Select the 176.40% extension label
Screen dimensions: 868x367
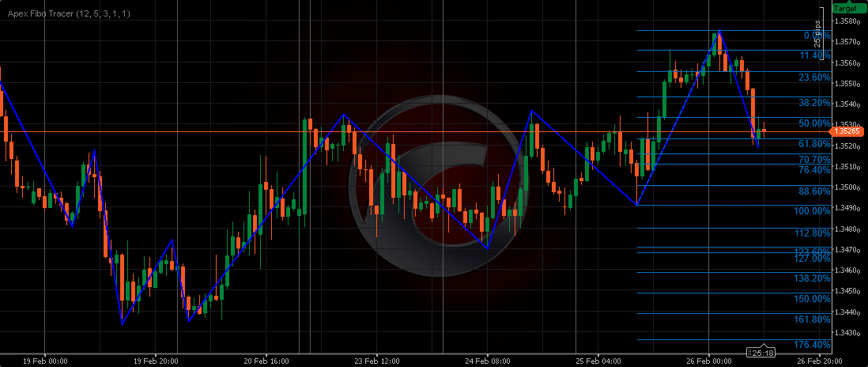click(x=812, y=345)
